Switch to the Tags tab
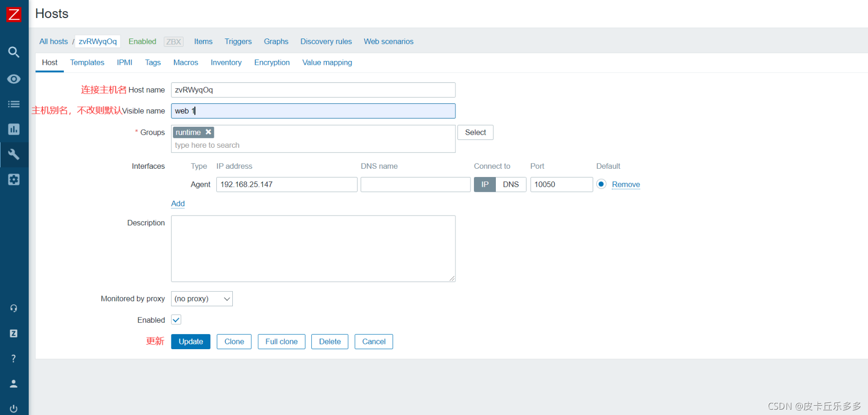This screenshot has width=868, height=415. [153, 62]
